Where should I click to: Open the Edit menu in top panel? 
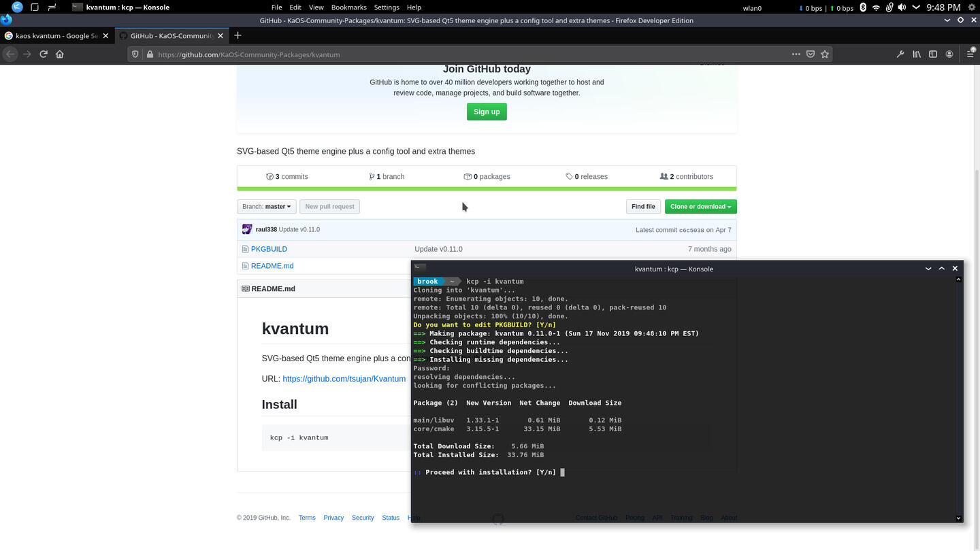click(295, 7)
